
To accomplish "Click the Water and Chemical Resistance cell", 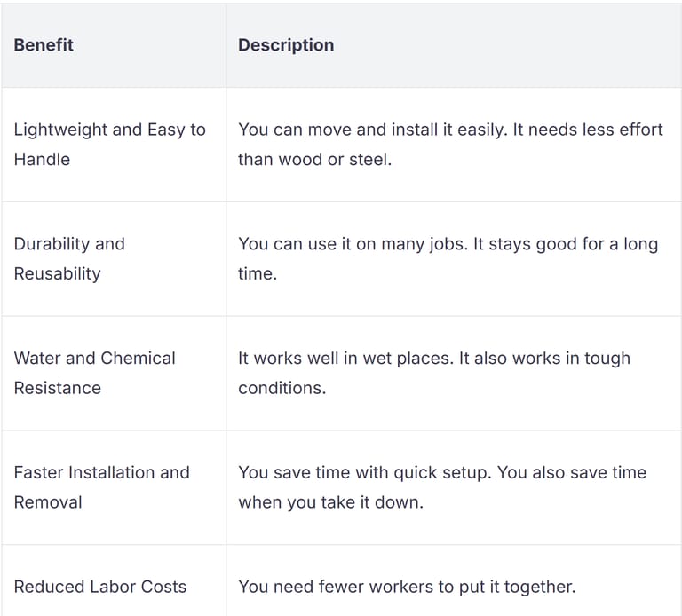I will (94, 373).
